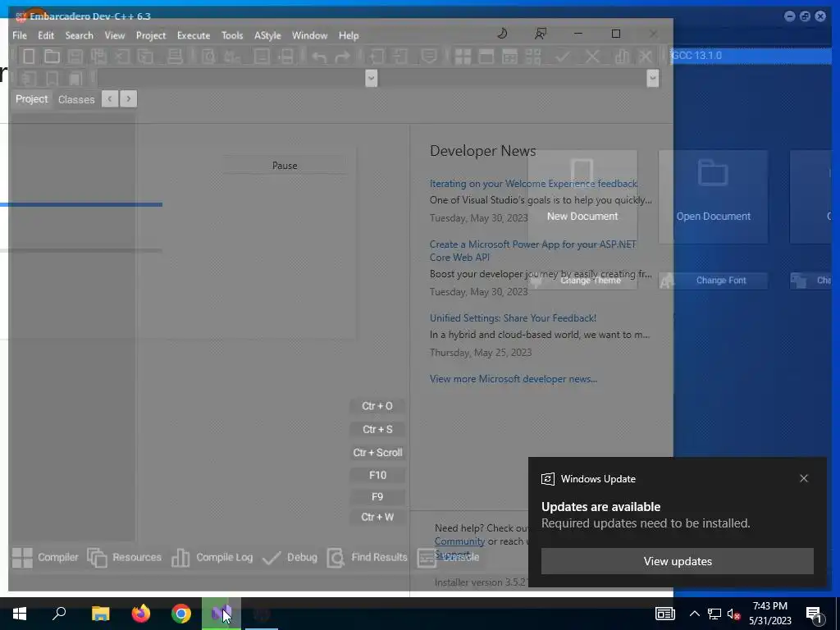Click the Print toolbar icon
Image resolution: width=840 pixels, height=630 pixels.
[x=175, y=57]
